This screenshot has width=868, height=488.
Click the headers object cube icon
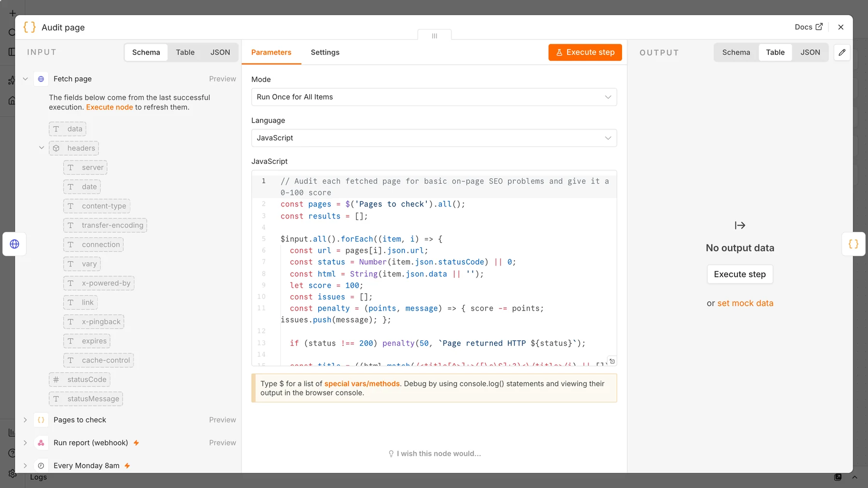56,148
